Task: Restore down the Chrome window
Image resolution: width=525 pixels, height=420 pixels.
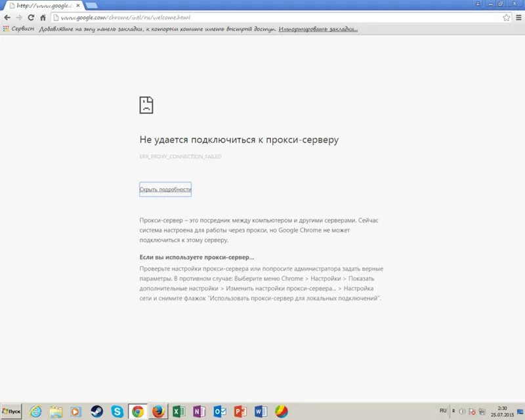Action: tap(501, 3)
